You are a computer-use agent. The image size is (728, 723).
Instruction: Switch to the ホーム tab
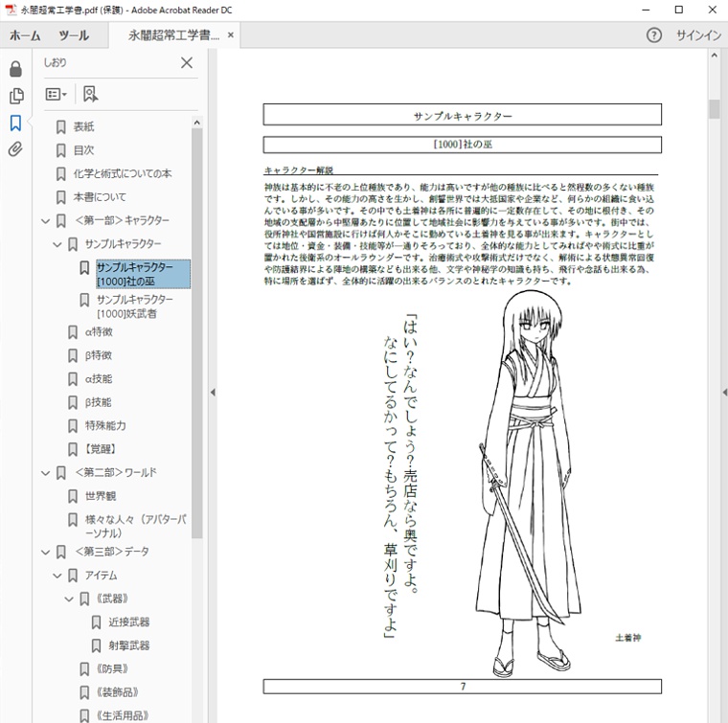coord(25,35)
